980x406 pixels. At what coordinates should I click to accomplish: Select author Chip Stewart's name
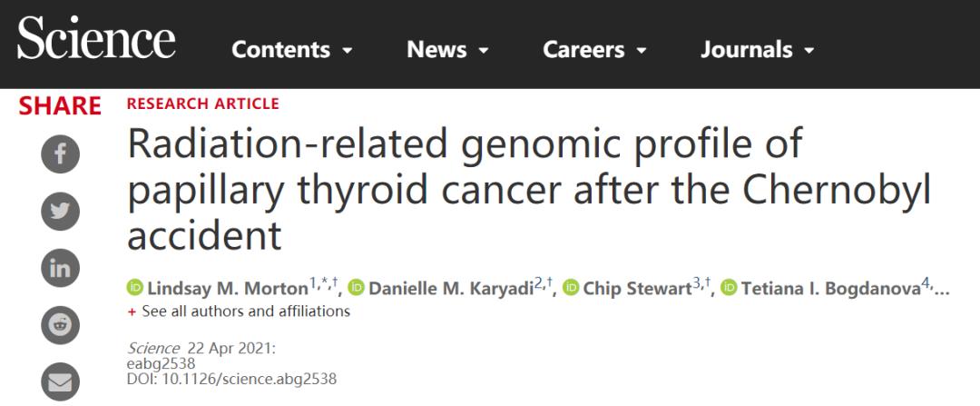pos(638,289)
